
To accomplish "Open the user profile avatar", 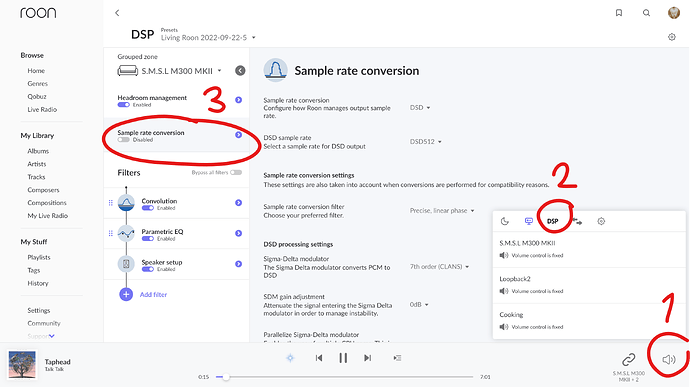I will [x=674, y=13].
